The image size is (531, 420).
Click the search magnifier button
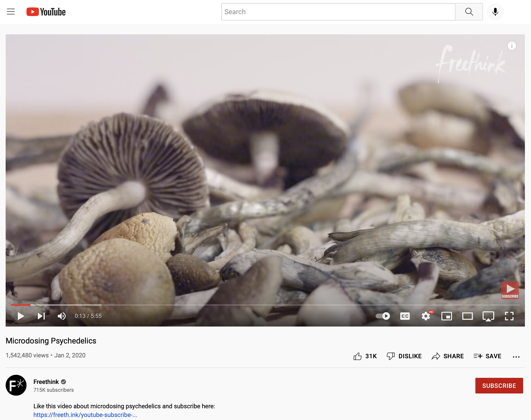(469, 12)
